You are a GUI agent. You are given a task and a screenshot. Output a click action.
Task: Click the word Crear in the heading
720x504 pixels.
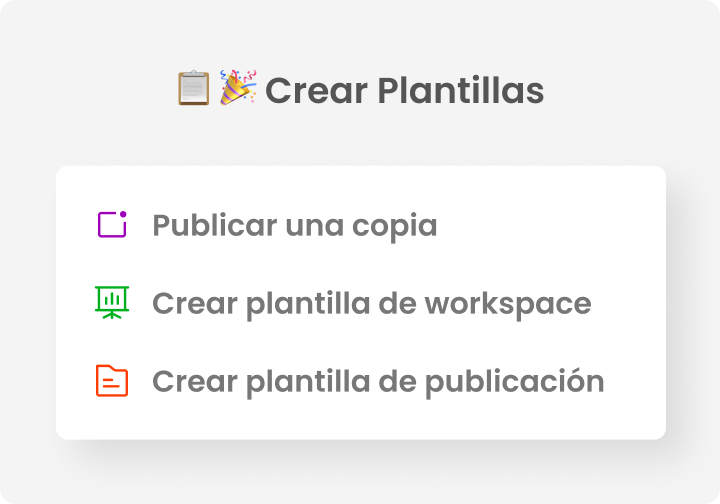316,91
